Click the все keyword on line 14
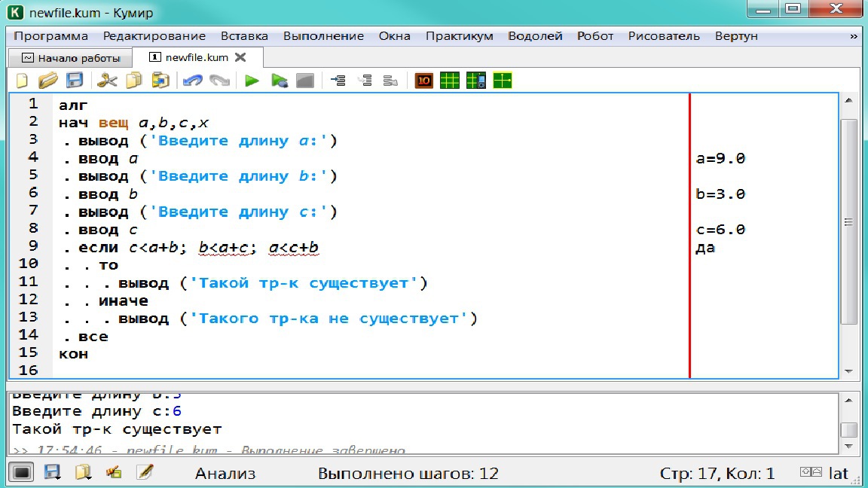Screen dimensions: 868x488 [x=93, y=337]
